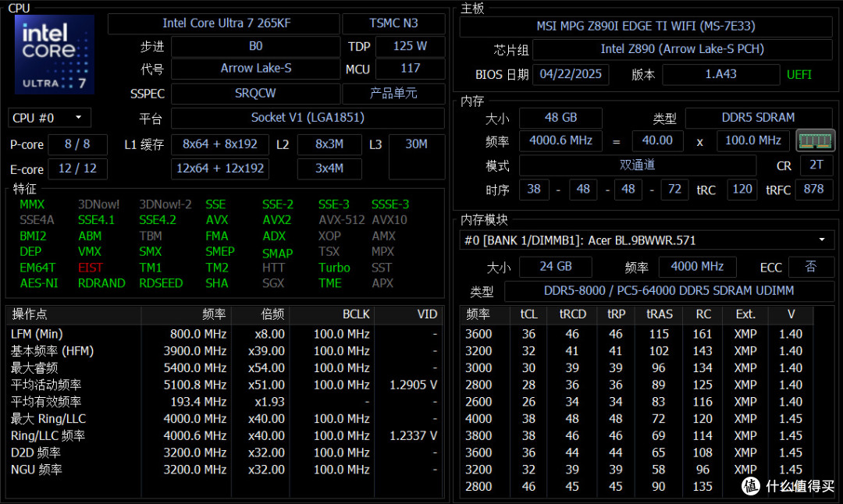Click the 产品单元 button
The height and width of the screenshot is (504, 843).
click(x=393, y=94)
